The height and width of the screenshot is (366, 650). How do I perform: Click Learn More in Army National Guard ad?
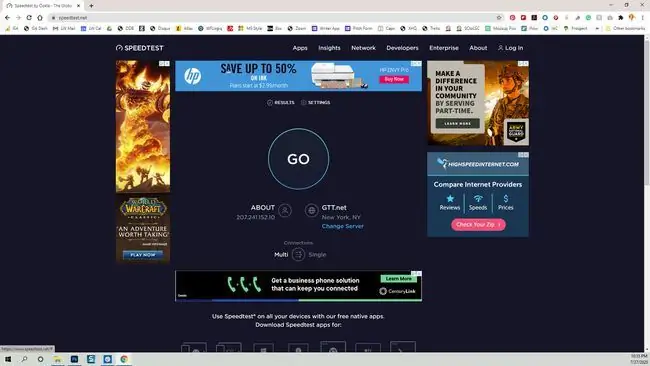(x=458, y=124)
